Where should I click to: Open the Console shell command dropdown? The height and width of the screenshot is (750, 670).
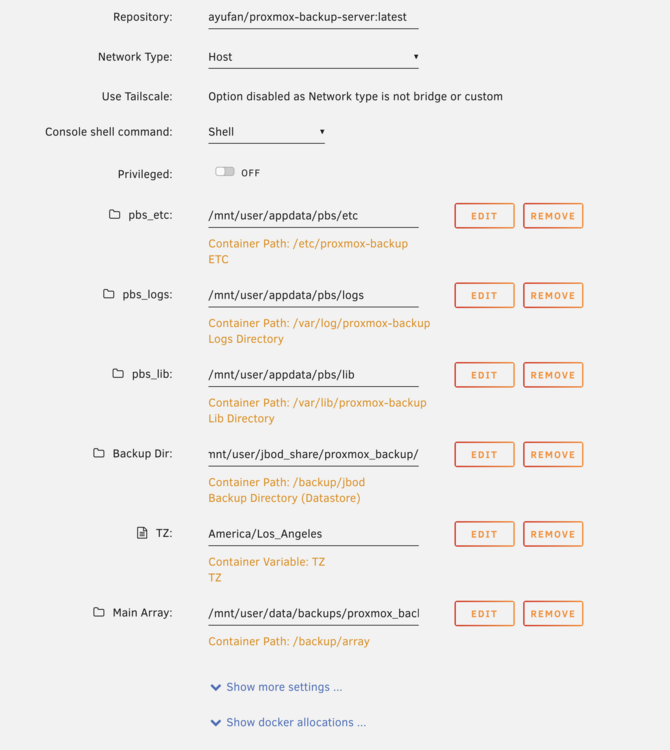266,132
